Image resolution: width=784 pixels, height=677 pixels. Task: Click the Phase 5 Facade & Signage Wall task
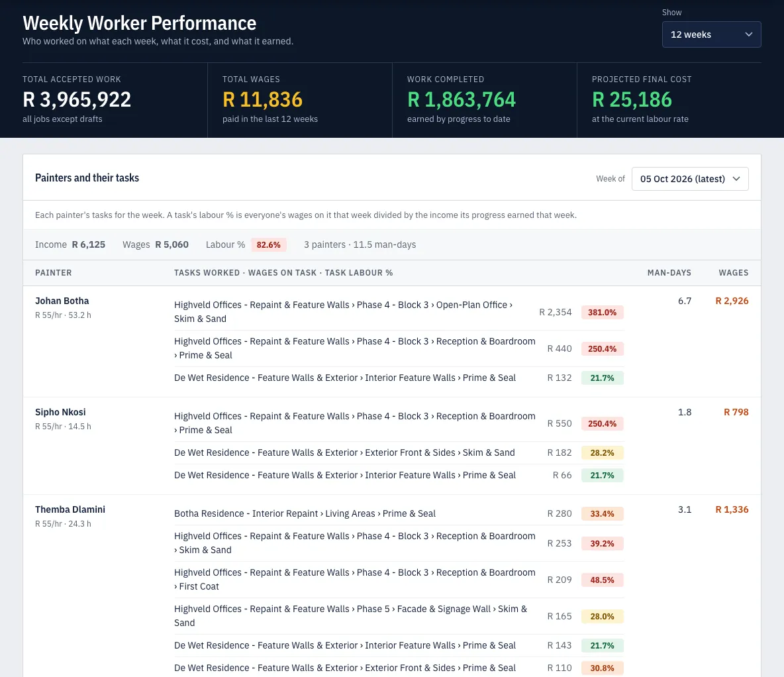(350, 616)
